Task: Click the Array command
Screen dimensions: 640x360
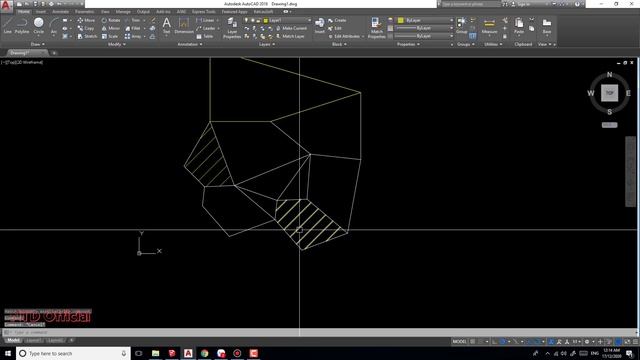Action: [x=133, y=36]
